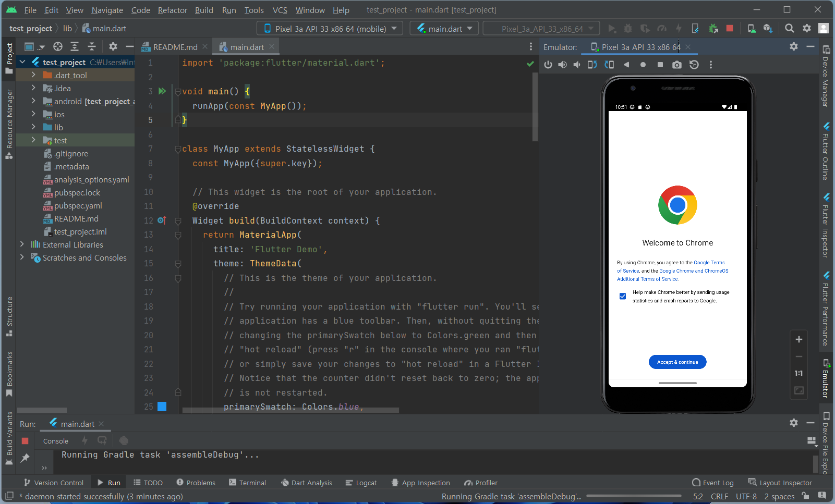Rotate emulator left
Image resolution: width=835 pixels, height=504 pixels.
click(x=592, y=65)
